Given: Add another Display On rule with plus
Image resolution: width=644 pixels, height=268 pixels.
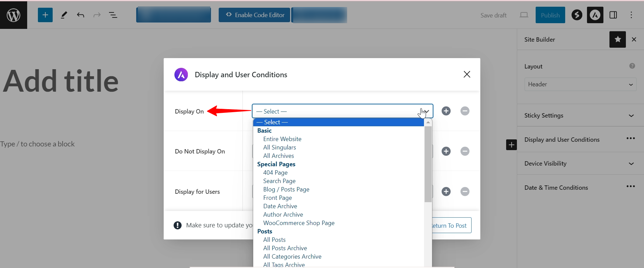Looking at the screenshot, I should [x=446, y=111].
